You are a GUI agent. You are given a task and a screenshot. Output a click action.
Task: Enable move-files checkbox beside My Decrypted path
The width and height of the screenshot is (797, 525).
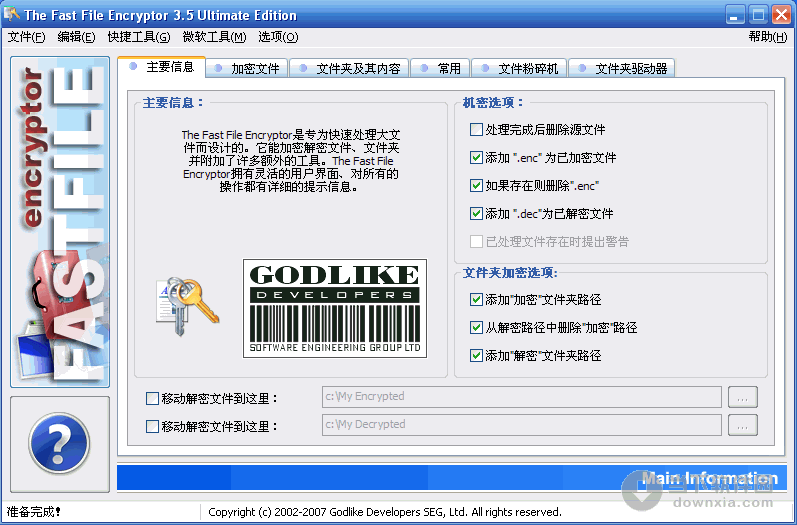(152, 426)
